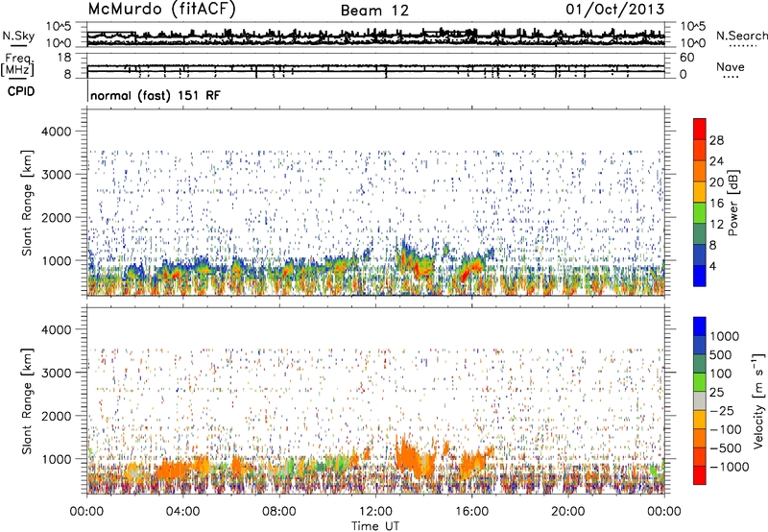Screen dimensions: 768x532
Task: Click the 'normal (fast) 151 RF' text
Action: click(x=156, y=95)
